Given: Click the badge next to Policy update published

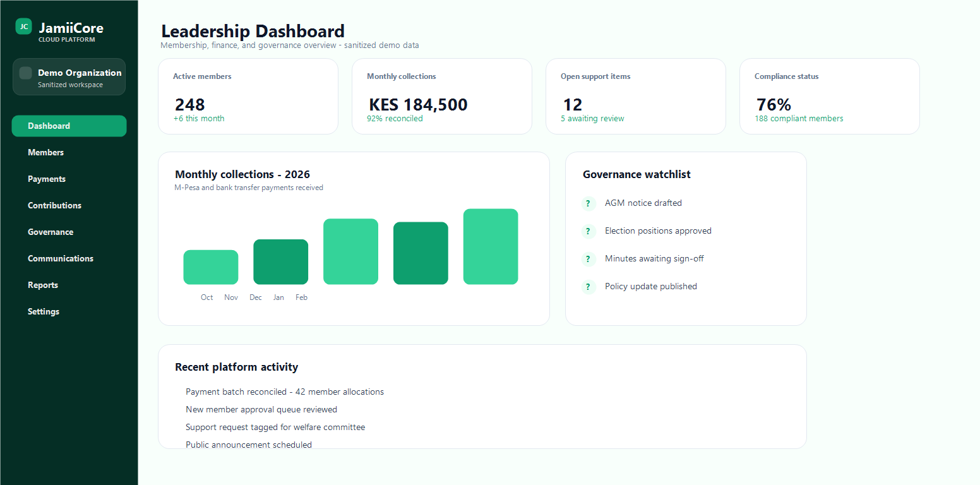Looking at the screenshot, I should pyautogui.click(x=589, y=287).
